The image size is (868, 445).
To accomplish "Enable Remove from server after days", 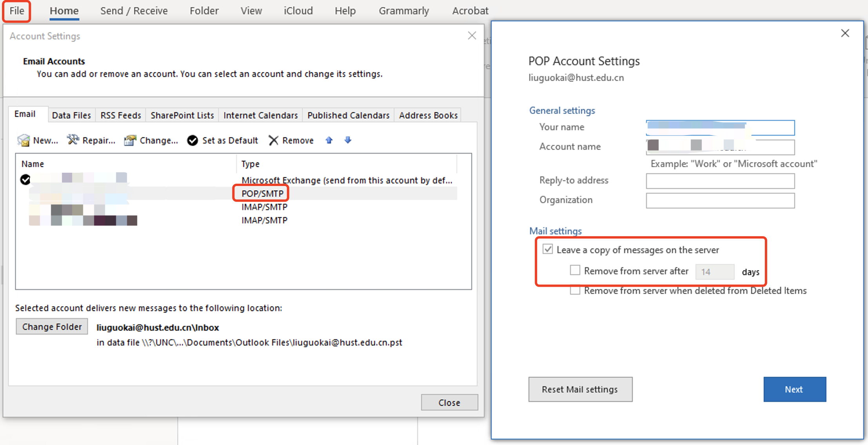I will [575, 270].
